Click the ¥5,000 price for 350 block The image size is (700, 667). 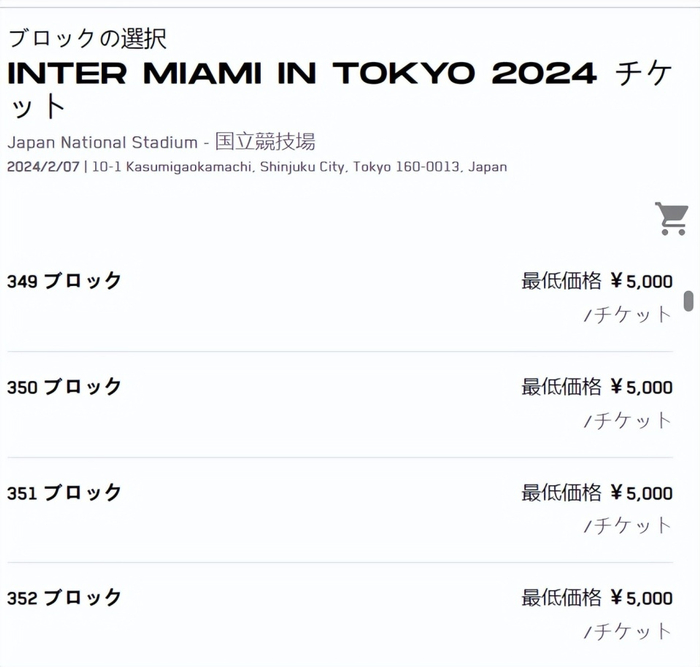pos(641,387)
